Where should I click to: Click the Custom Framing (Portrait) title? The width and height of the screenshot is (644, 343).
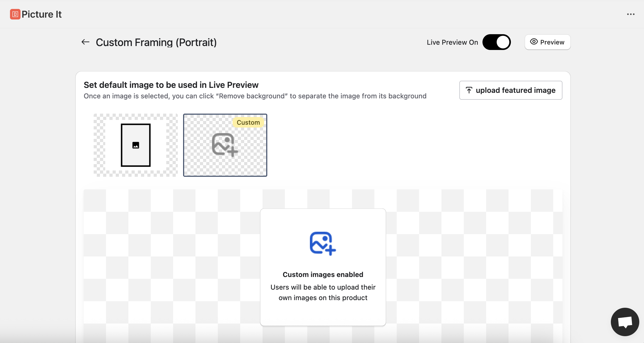pyautogui.click(x=156, y=42)
